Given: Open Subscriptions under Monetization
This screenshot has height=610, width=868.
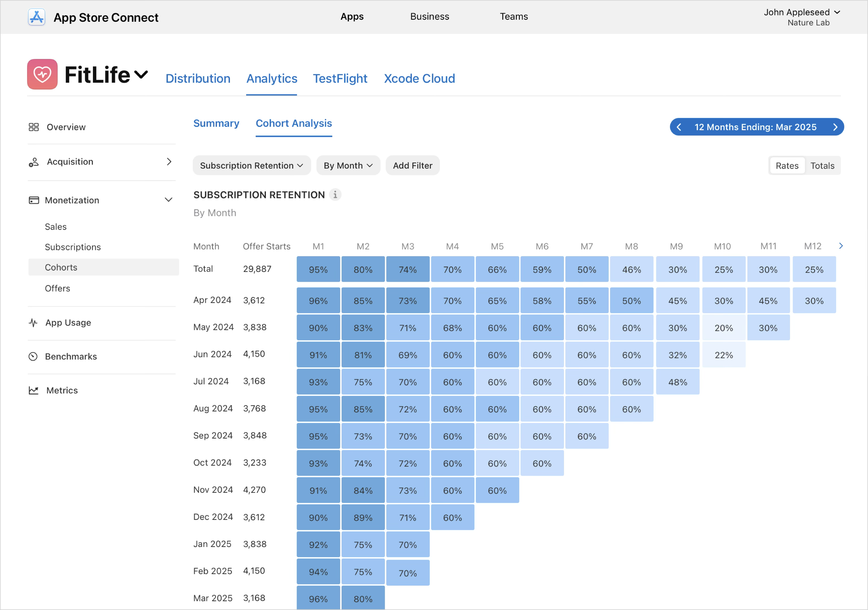Looking at the screenshot, I should pyautogui.click(x=73, y=247).
